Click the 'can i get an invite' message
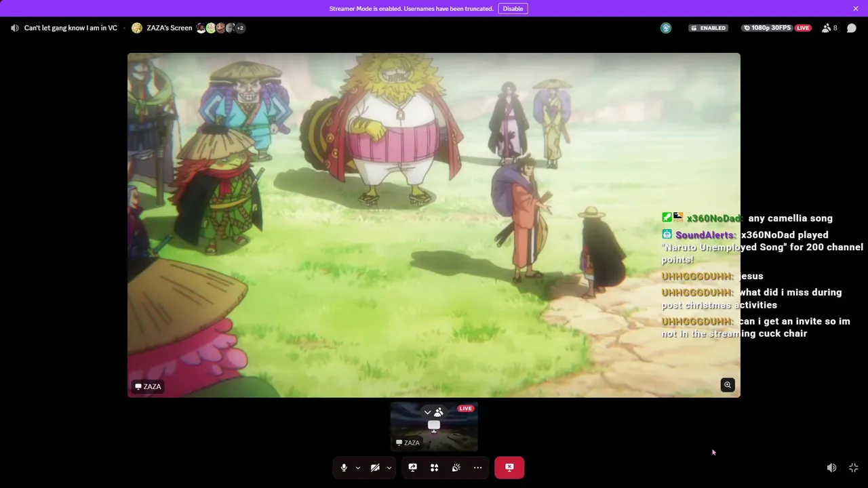This screenshot has height=488, width=868. (755, 327)
